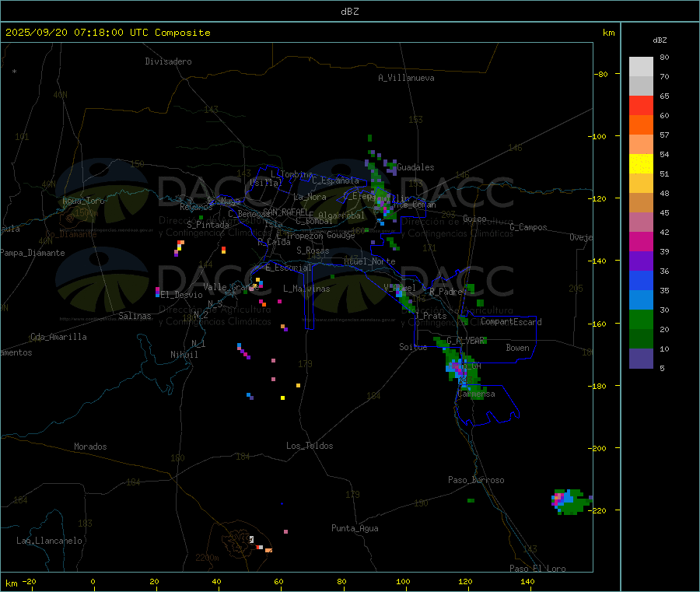Select the SAN_RAFAEL city label

pyautogui.click(x=285, y=212)
